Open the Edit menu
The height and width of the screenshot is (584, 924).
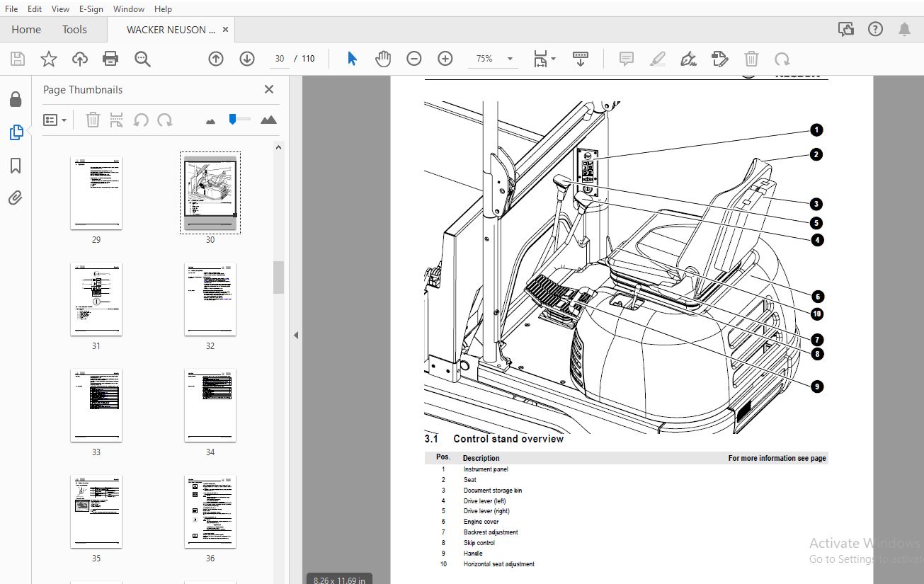pyautogui.click(x=35, y=8)
